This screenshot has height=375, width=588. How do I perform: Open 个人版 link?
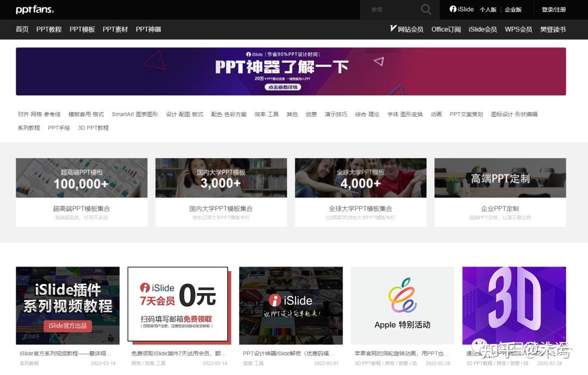tap(488, 10)
